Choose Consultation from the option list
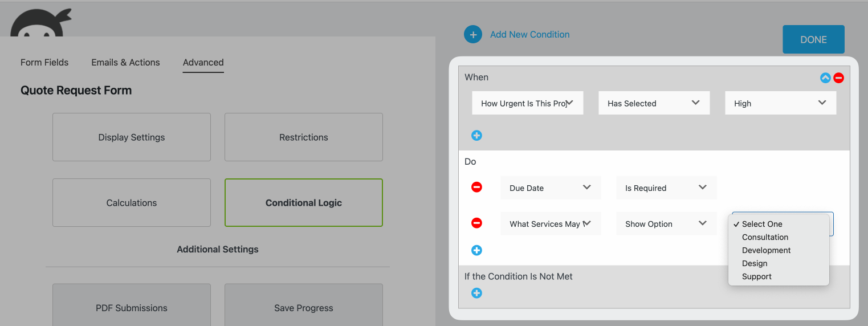The image size is (868, 326). pyautogui.click(x=765, y=237)
